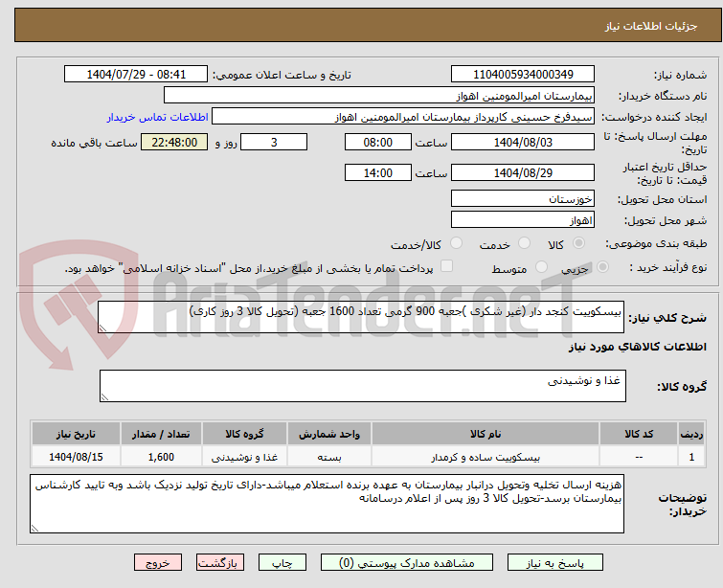Click the نام کالا column header

click(486, 434)
